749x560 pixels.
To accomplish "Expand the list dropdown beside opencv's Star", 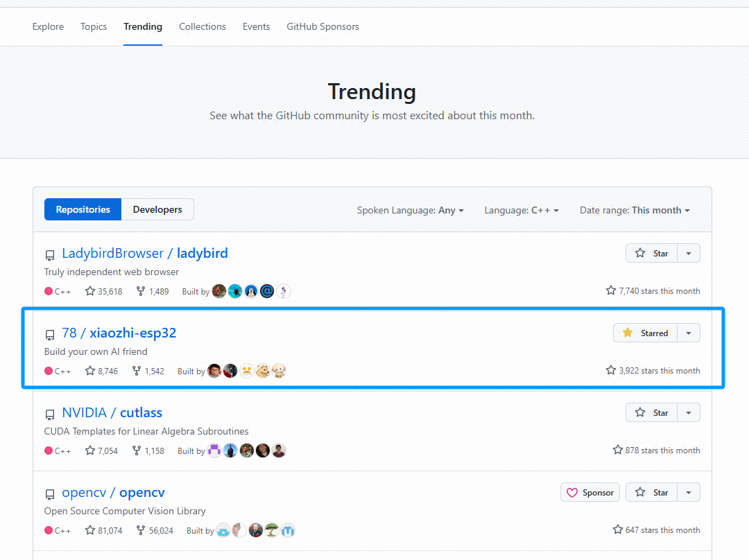I will [x=689, y=492].
